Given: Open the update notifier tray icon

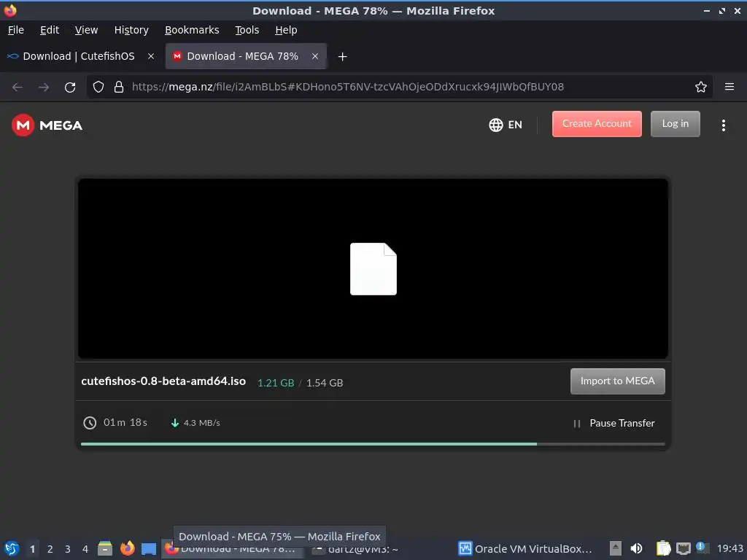Looking at the screenshot, I should tap(701, 548).
